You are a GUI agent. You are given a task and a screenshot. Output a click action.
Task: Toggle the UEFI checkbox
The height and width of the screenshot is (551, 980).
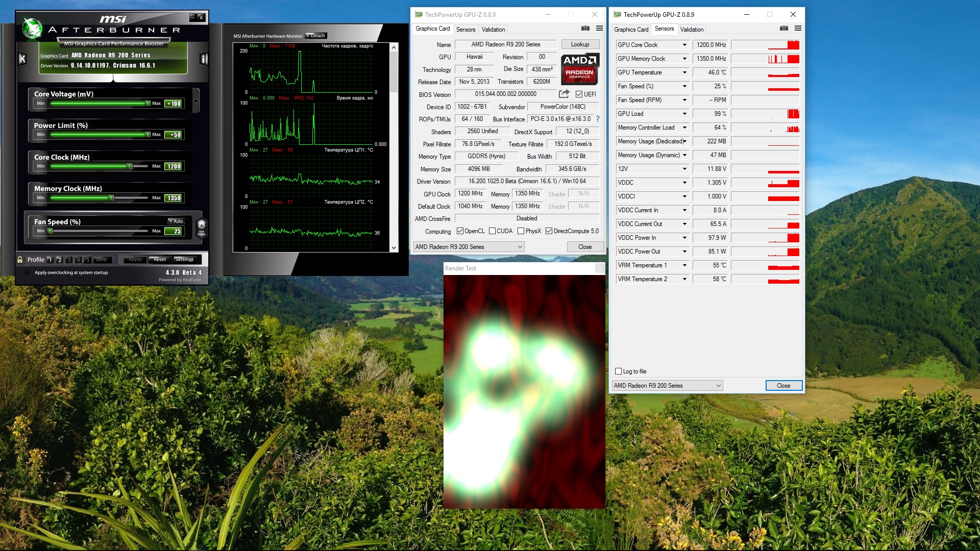click(579, 94)
